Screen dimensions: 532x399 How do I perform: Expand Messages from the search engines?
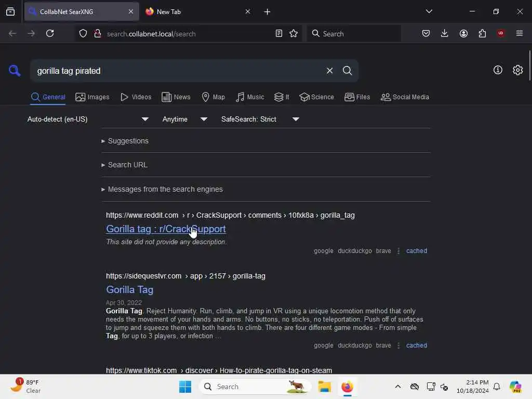[x=162, y=189]
